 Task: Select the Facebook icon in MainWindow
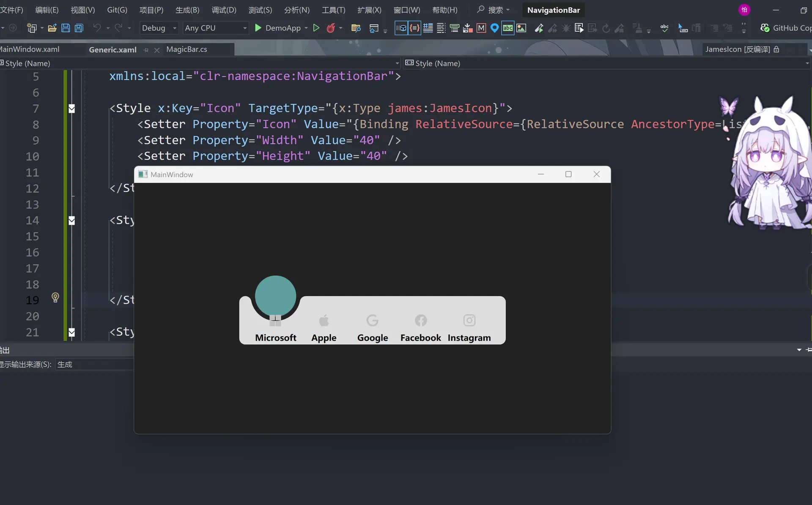pos(421,320)
